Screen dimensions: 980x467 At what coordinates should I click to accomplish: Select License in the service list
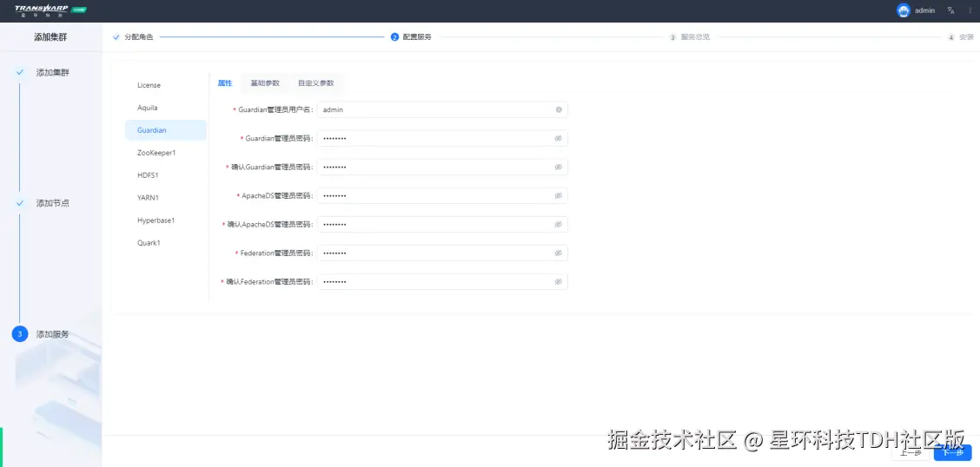click(166, 85)
